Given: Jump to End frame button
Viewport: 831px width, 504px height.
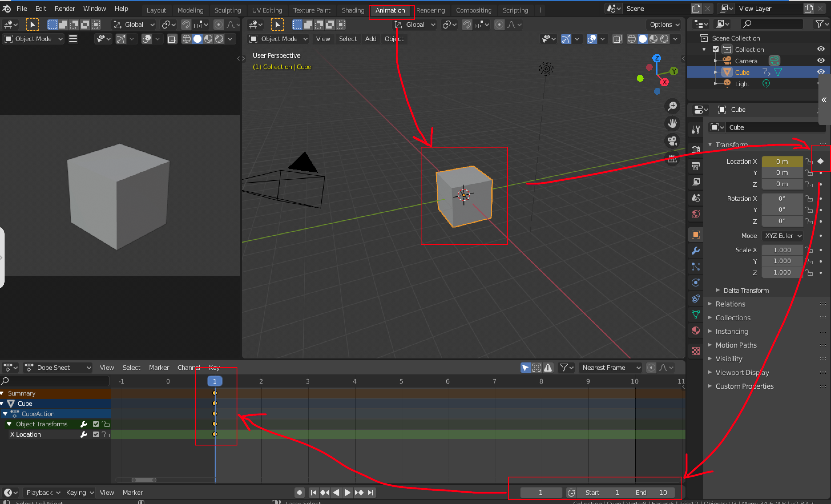Looking at the screenshot, I should pos(370,493).
